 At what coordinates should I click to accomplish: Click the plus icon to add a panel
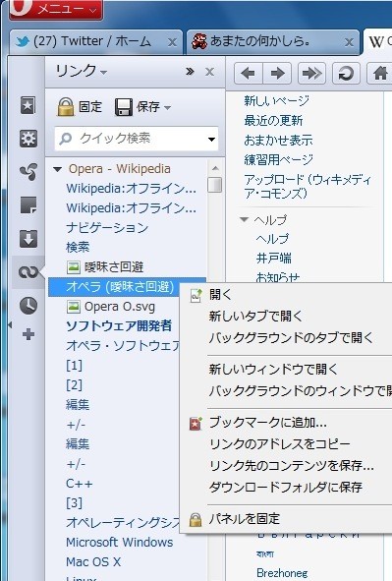pyautogui.click(x=28, y=334)
